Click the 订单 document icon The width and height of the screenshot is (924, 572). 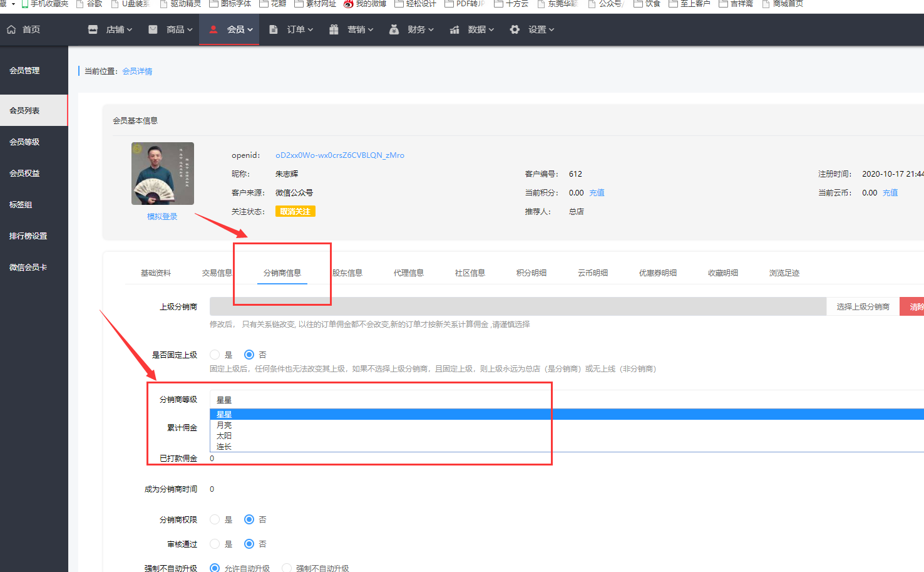tap(274, 29)
